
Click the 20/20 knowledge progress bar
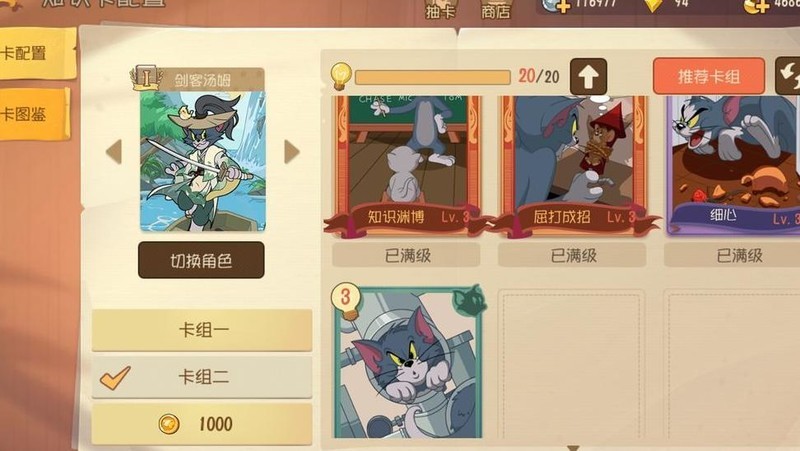pos(433,77)
